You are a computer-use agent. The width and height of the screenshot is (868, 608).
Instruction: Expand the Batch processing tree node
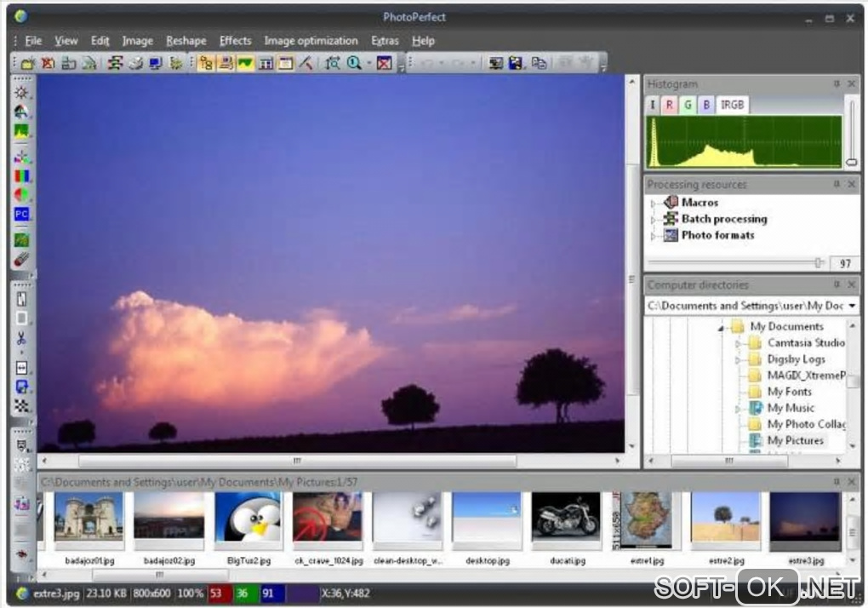(654, 220)
